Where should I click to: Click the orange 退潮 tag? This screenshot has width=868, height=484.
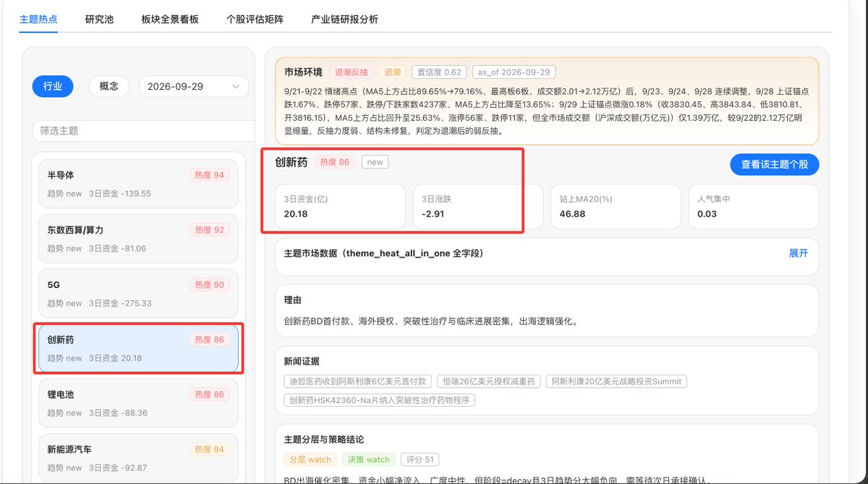(x=393, y=72)
